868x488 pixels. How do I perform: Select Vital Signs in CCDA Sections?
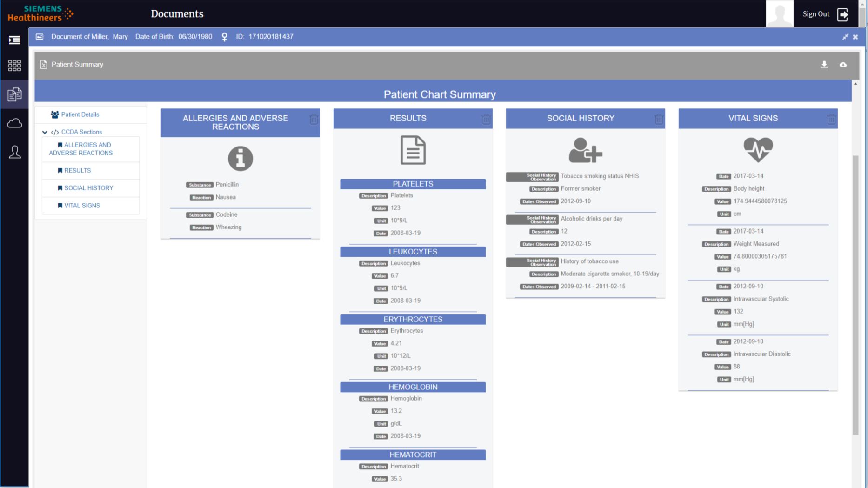(x=82, y=206)
